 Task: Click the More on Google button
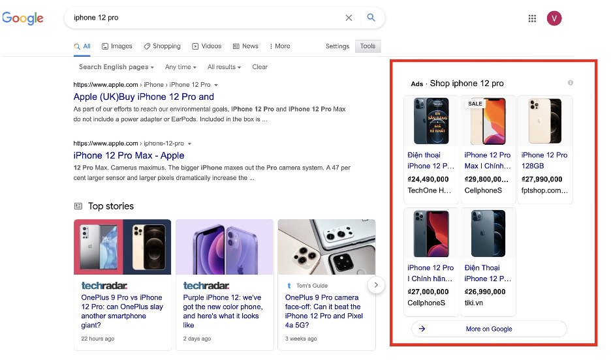tap(488, 329)
